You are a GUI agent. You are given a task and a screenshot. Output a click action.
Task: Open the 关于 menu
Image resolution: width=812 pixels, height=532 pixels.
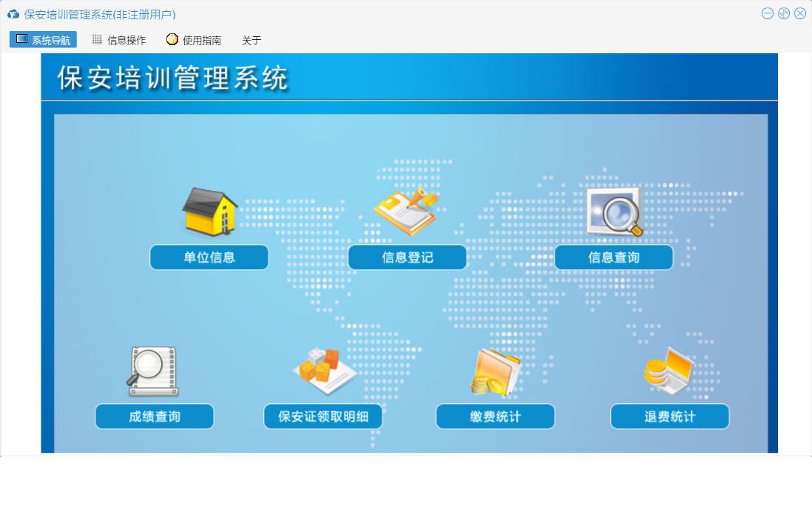pos(251,40)
